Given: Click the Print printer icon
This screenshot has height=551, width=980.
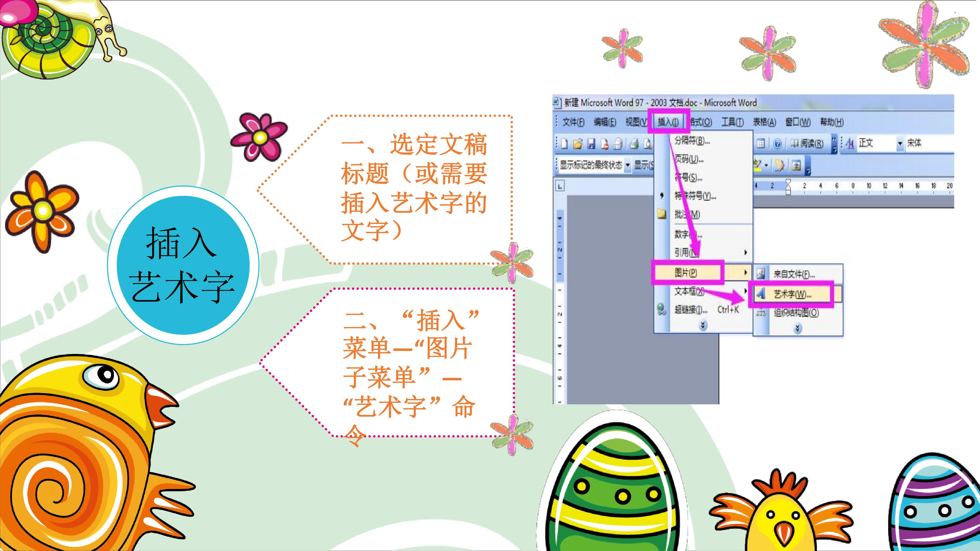Looking at the screenshot, I should (633, 144).
